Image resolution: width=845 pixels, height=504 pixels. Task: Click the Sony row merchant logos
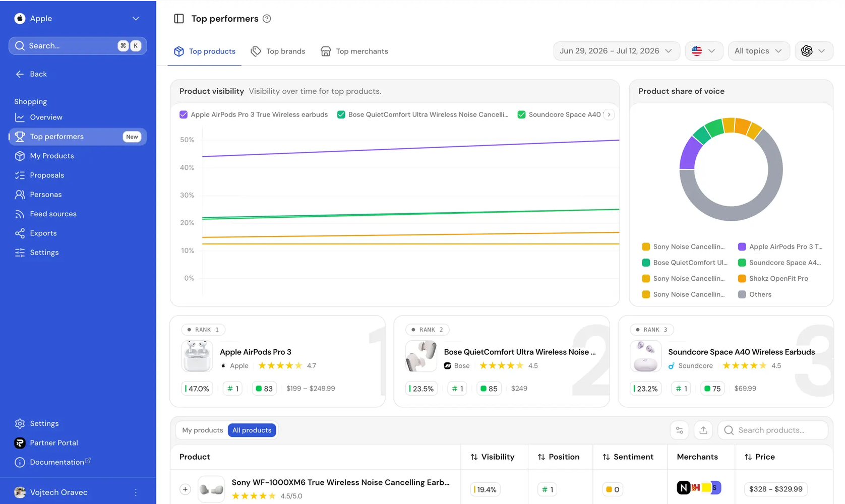click(x=699, y=487)
